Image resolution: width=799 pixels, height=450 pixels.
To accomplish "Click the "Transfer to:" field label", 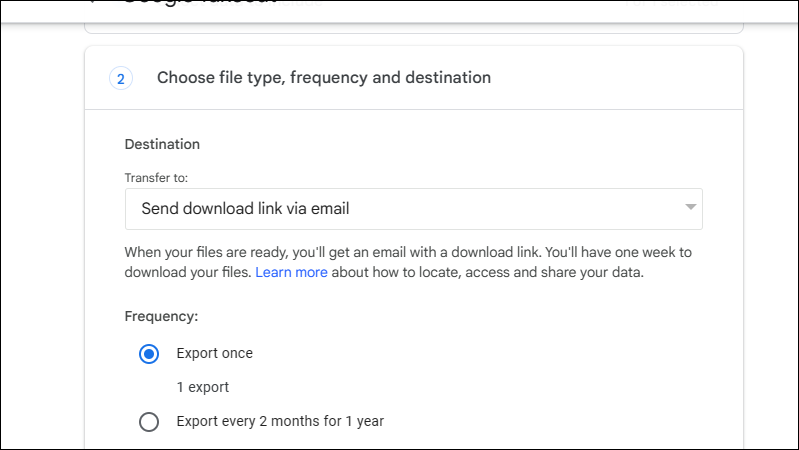I will click(156, 178).
